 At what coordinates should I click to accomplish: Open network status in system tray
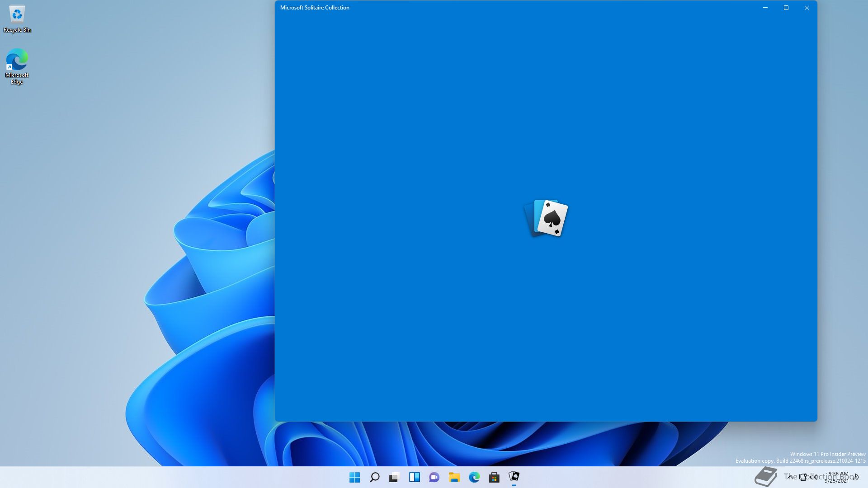coord(803,477)
